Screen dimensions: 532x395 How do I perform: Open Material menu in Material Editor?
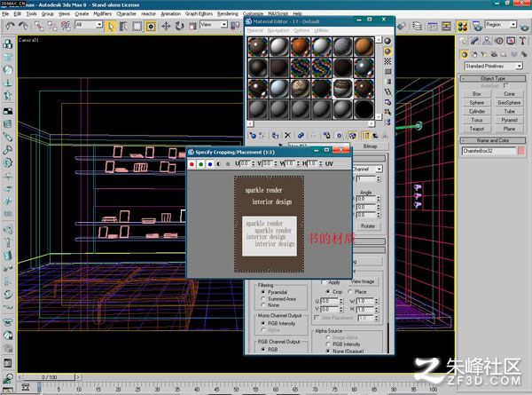click(255, 30)
